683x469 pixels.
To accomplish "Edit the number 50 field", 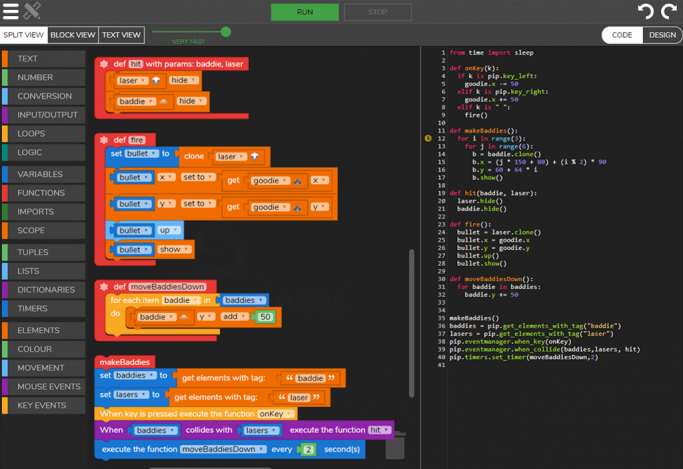I will coord(265,317).
